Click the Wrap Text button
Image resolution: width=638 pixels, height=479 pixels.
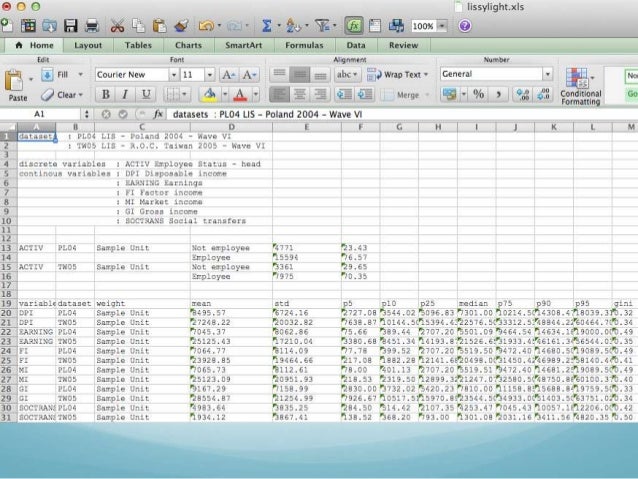point(398,74)
